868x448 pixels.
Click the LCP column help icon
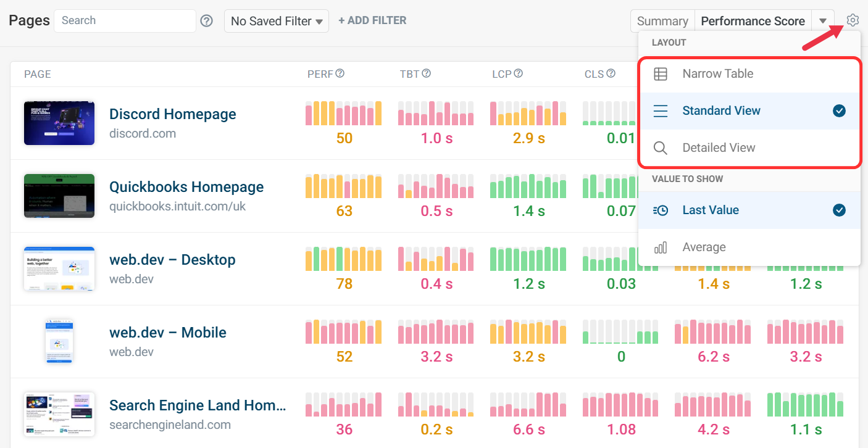click(x=519, y=73)
